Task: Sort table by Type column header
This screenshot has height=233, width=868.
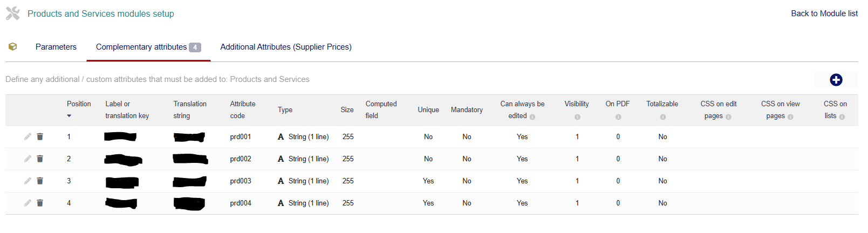Action: pos(285,110)
